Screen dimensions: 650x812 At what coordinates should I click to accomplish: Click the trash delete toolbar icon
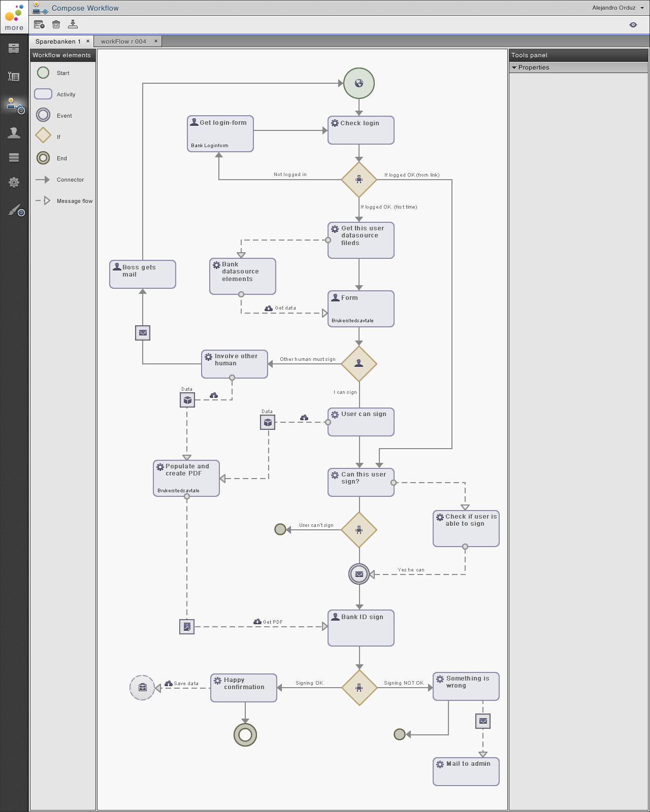click(x=56, y=24)
